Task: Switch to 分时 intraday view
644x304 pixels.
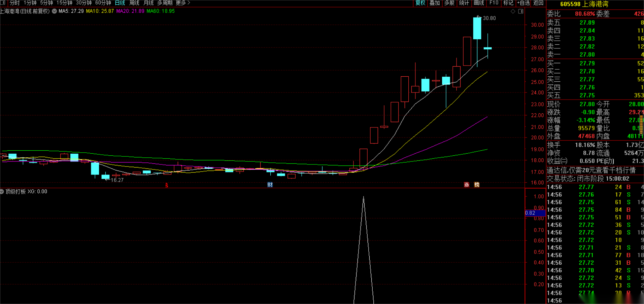Action: (14, 3)
